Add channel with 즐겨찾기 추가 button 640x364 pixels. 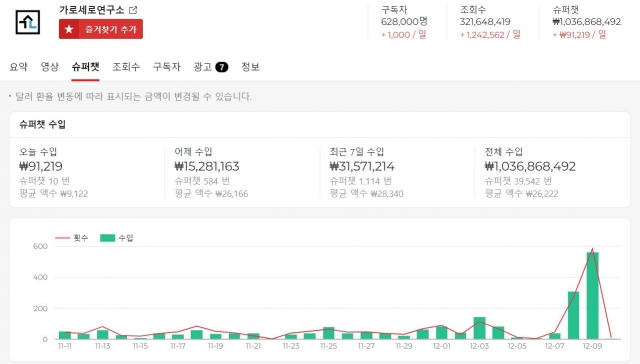(101, 29)
